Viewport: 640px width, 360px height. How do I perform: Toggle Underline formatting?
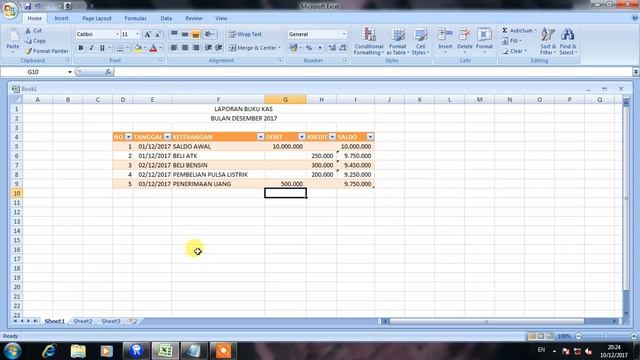102,48
